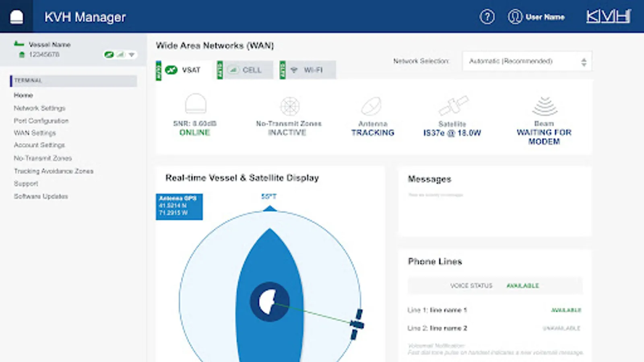Viewport: 644px width, 362px height.
Task: Click the heading triangle marker atop the circle
Action: tap(270, 208)
